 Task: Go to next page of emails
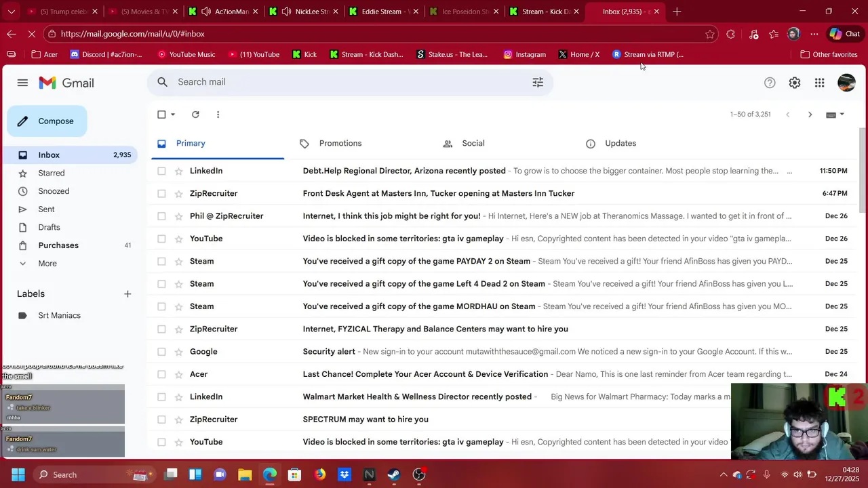tap(810, 115)
